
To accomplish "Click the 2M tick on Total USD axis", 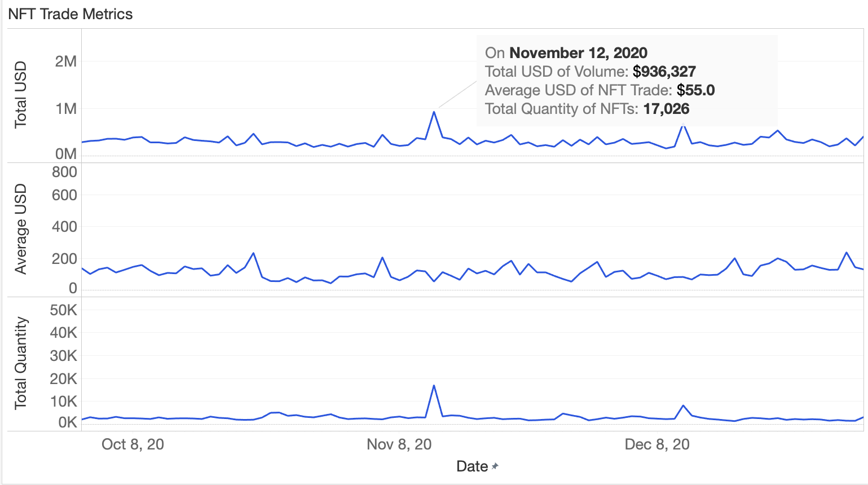I will click(65, 61).
